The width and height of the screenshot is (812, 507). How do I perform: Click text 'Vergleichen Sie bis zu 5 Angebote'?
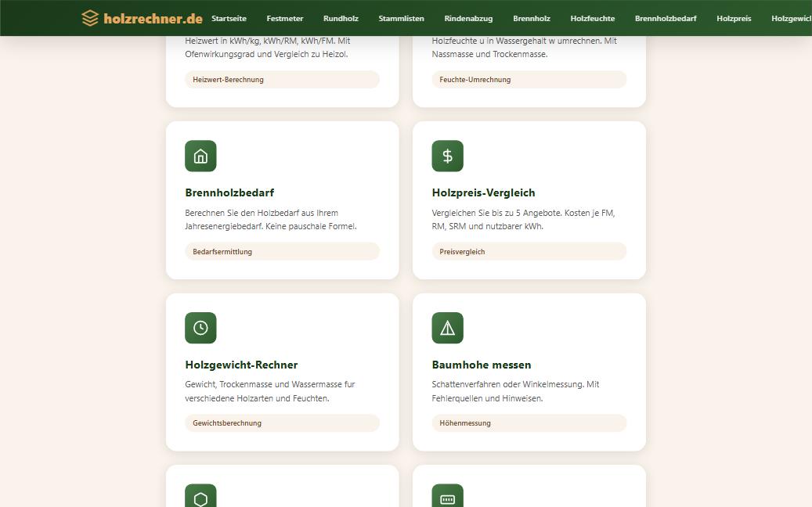pyautogui.click(x=496, y=213)
